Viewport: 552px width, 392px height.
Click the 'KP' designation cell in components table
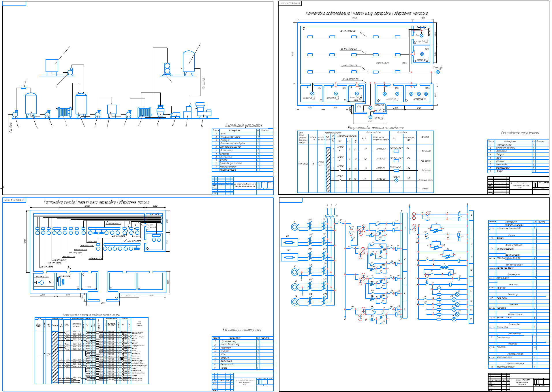[492, 298]
